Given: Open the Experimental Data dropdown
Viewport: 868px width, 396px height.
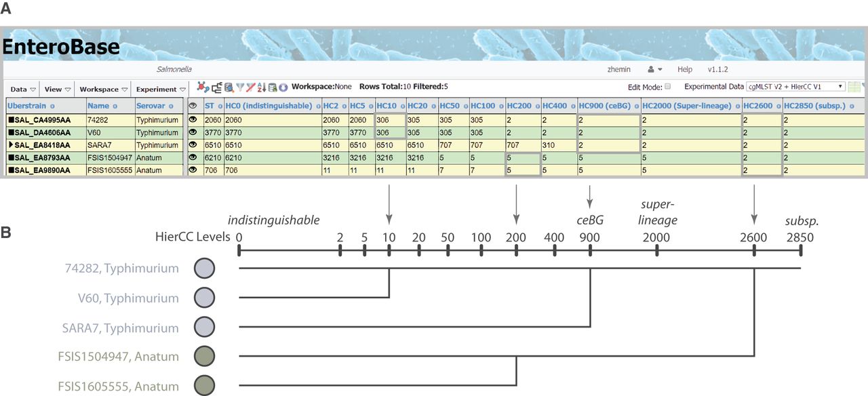Looking at the screenshot, I should tap(794, 87).
